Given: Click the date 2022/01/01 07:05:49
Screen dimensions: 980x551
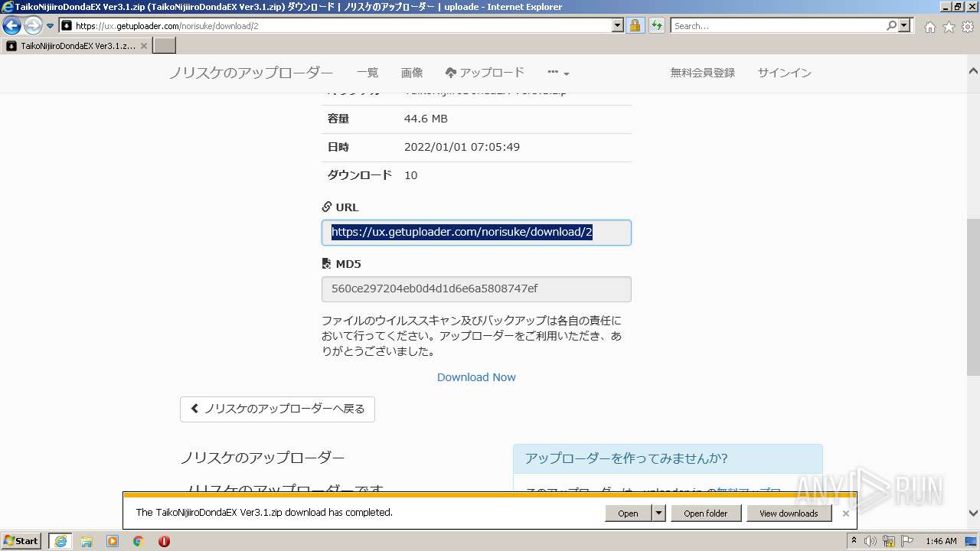Looking at the screenshot, I should click(462, 147).
